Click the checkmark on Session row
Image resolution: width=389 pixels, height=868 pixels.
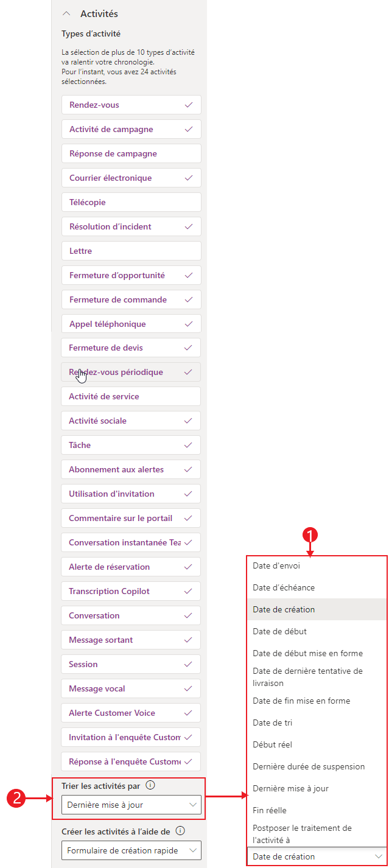pyautogui.click(x=188, y=664)
